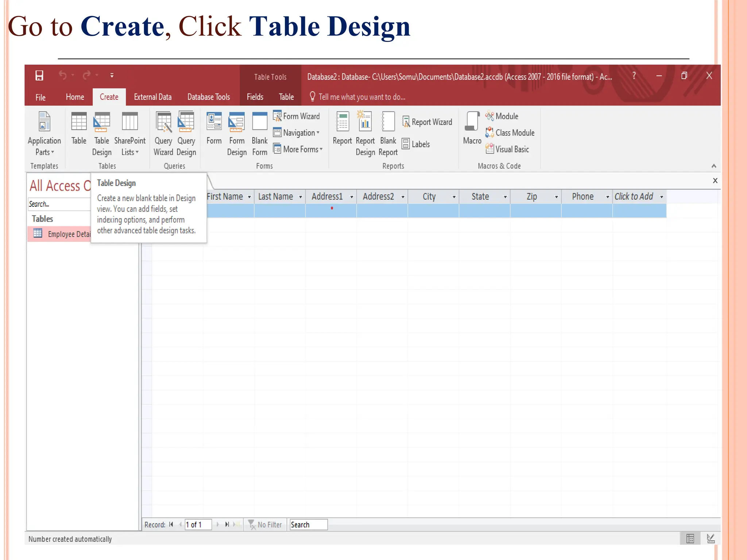Open the First Name column dropdown
This screenshot has height=560, width=747.
point(249,197)
